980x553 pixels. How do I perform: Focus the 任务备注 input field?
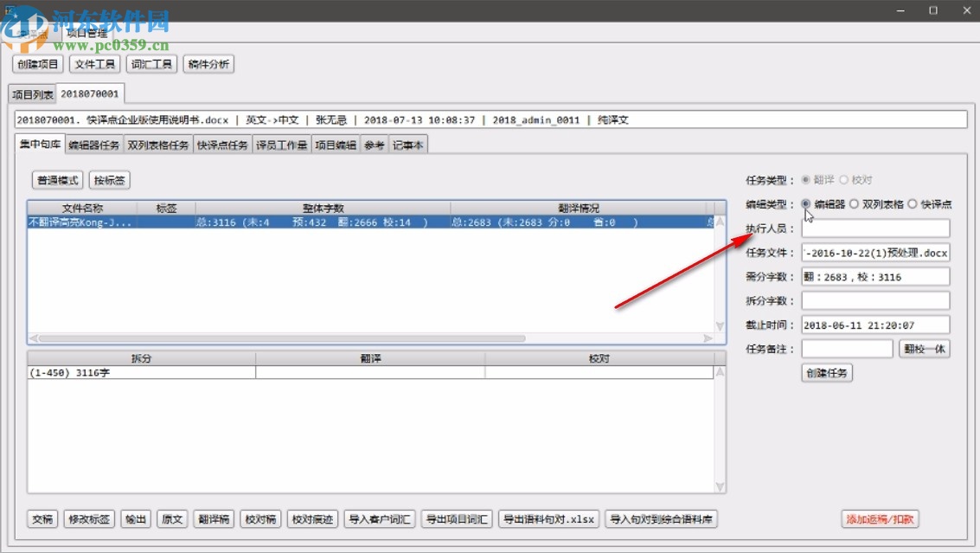pos(847,349)
